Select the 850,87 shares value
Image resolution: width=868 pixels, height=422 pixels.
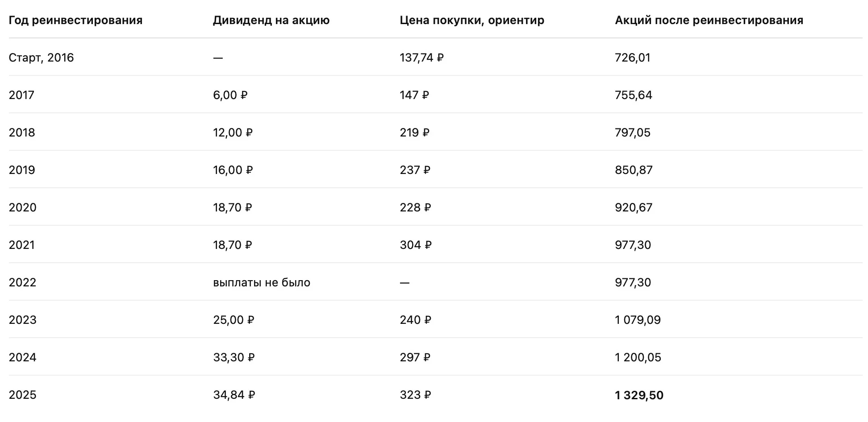(634, 170)
